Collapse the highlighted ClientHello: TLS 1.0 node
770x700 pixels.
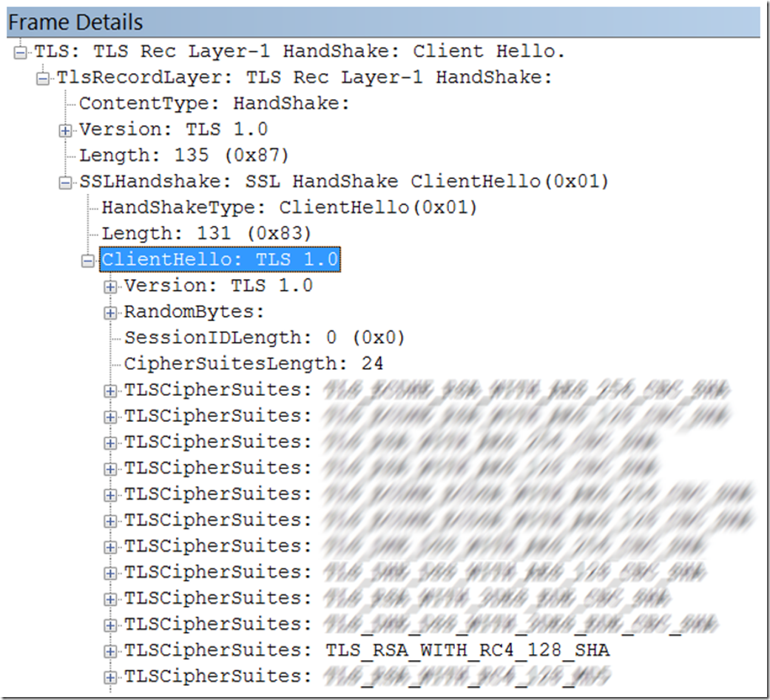pos(88,260)
